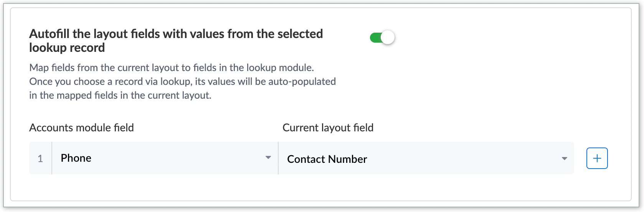The height and width of the screenshot is (212, 644).
Task: Click the caret arrow beside Phone
Action: (x=268, y=157)
